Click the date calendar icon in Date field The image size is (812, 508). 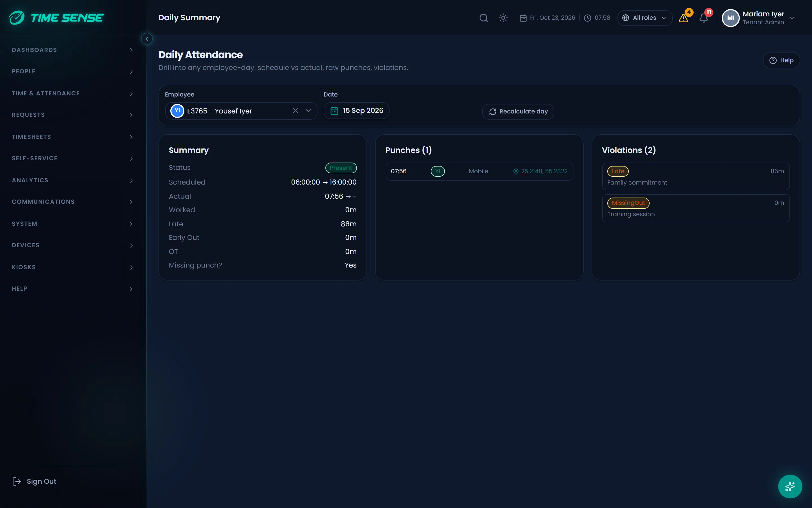[x=334, y=111]
